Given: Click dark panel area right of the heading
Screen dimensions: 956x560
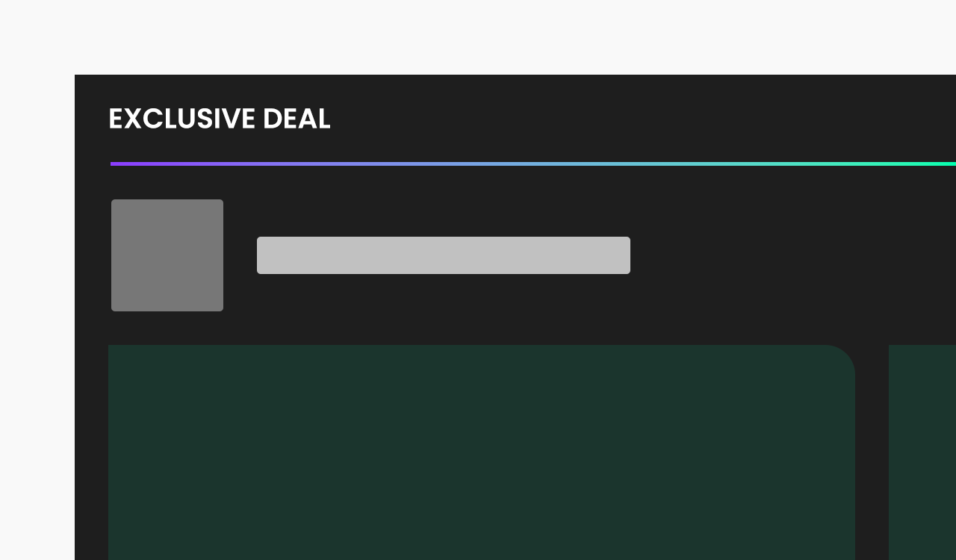Looking at the screenshot, I should coord(642,119).
